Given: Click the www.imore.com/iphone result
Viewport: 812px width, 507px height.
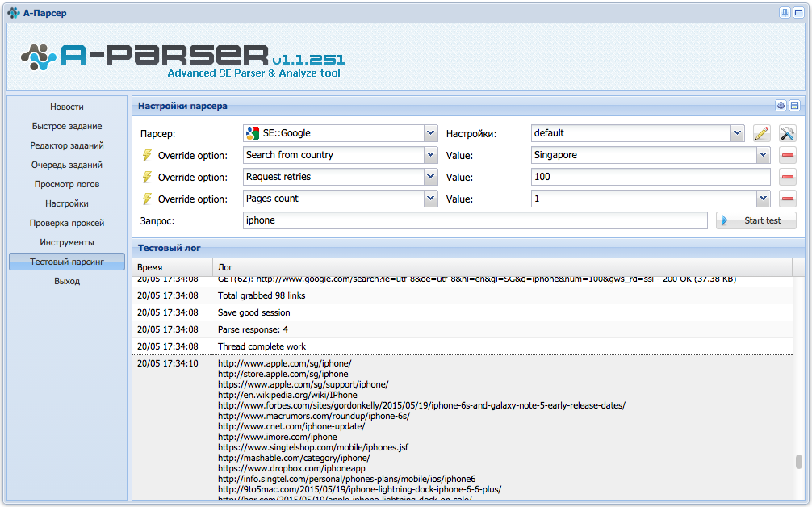Looking at the screenshot, I should click(277, 437).
